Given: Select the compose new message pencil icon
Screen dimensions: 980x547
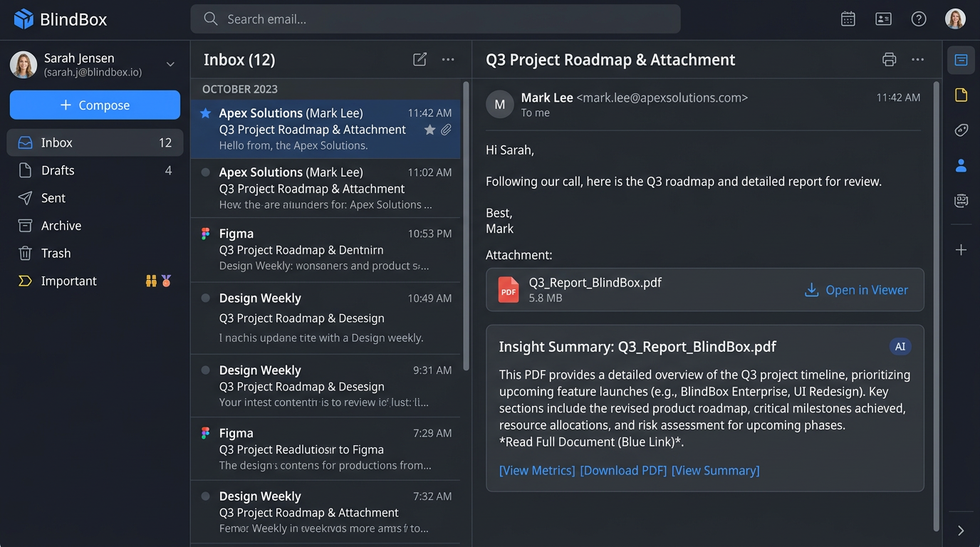Looking at the screenshot, I should [x=419, y=60].
